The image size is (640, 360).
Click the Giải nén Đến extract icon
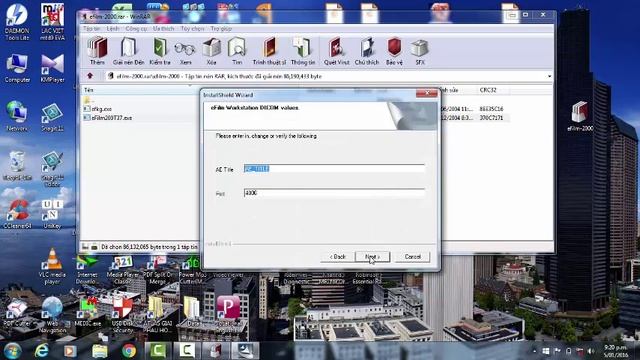(x=129, y=51)
